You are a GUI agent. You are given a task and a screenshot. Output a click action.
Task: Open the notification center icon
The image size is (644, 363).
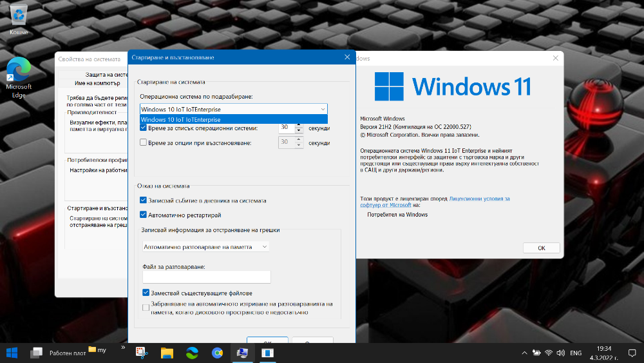pyautogui.click(x=632, y=353)
